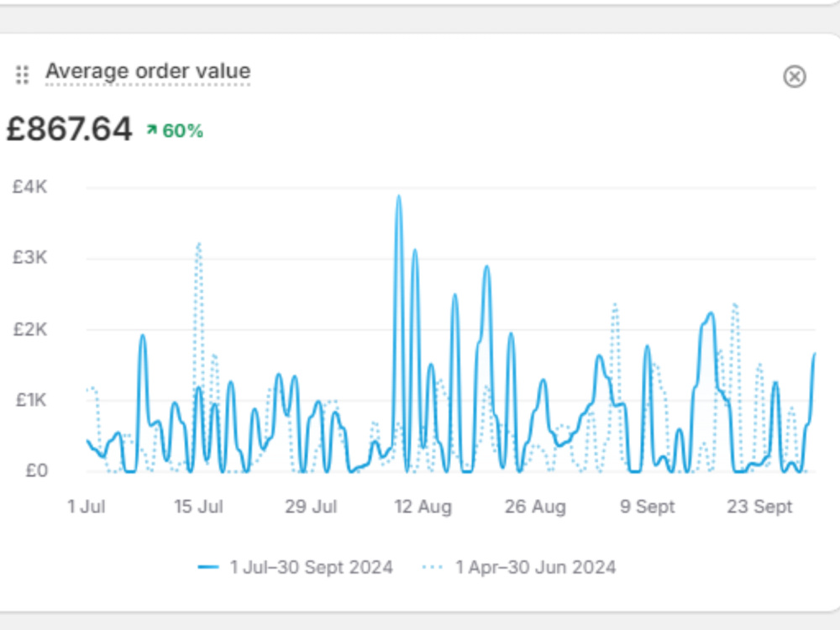Click the 23 Sept date label
This screenshot has height=630, width=840.
tap(759, 507)
